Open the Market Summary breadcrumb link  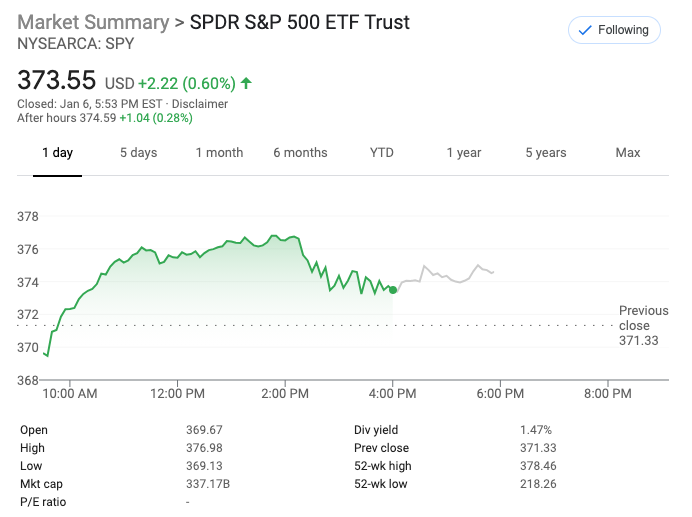coord(93,22)
